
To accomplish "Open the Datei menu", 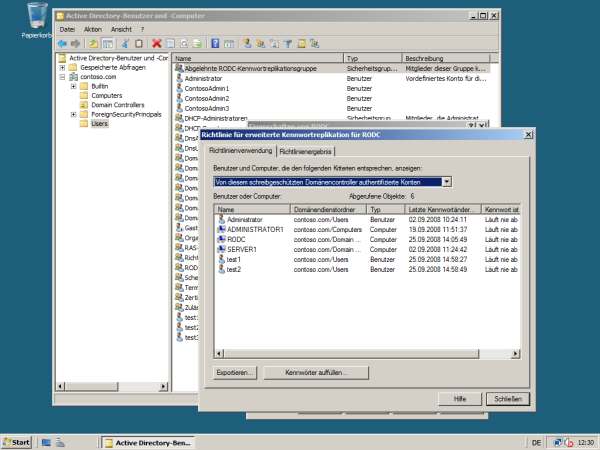I will (x=67, y=29).
